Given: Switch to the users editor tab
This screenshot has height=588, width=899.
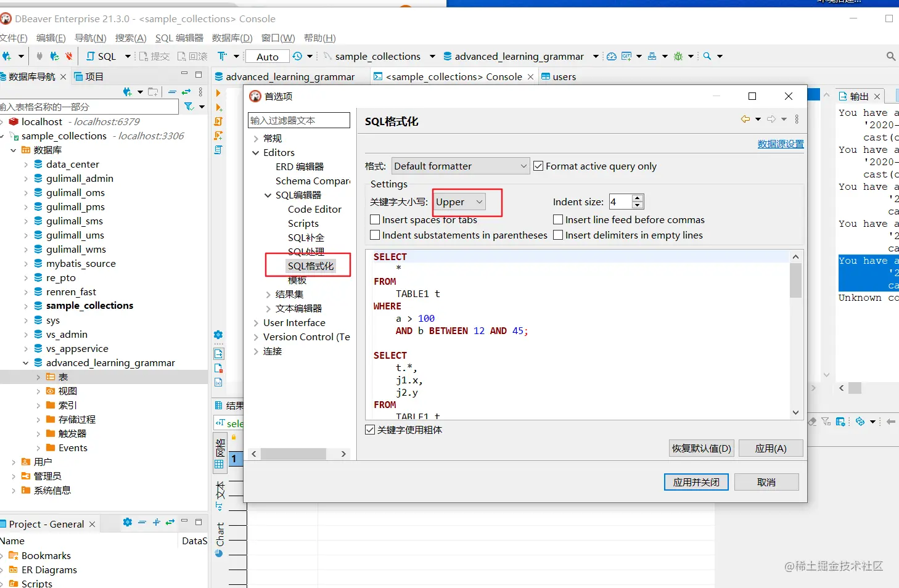Looking at the screenshot, I should click(x=558, y=76).
